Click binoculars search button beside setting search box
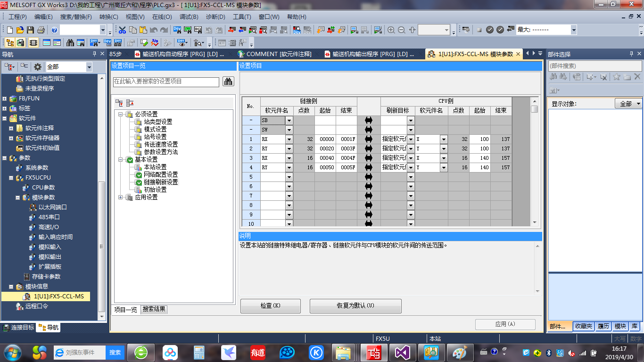This screenshot has height=362, width=644. coord(229,82)
